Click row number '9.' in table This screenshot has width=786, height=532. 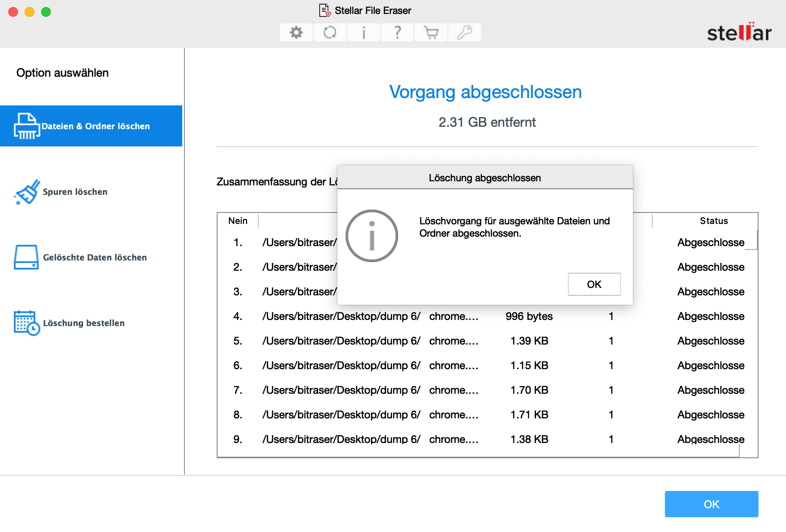click(x=238, y=439)
